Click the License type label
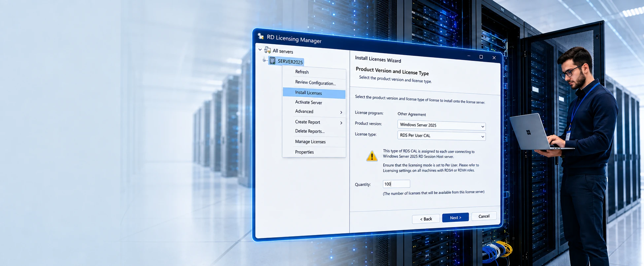Image resolution: width=644 pixels, height=266 pixels. coord(366,134)
